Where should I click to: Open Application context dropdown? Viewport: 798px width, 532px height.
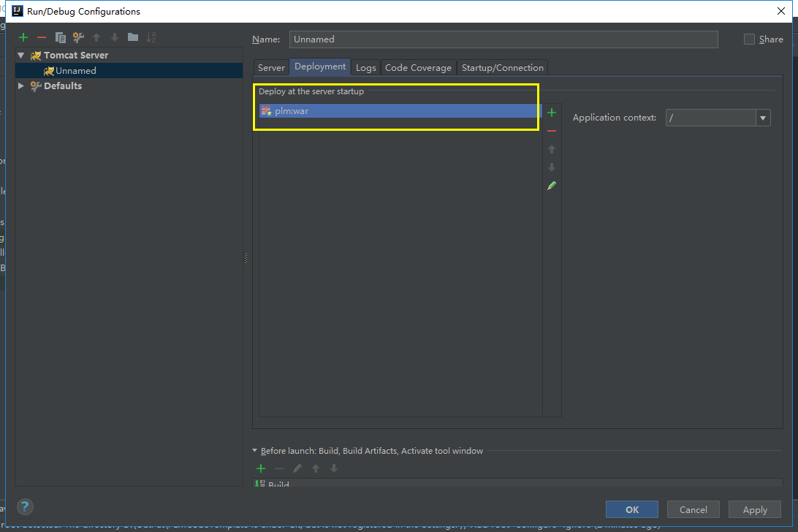tap(763, 118)
